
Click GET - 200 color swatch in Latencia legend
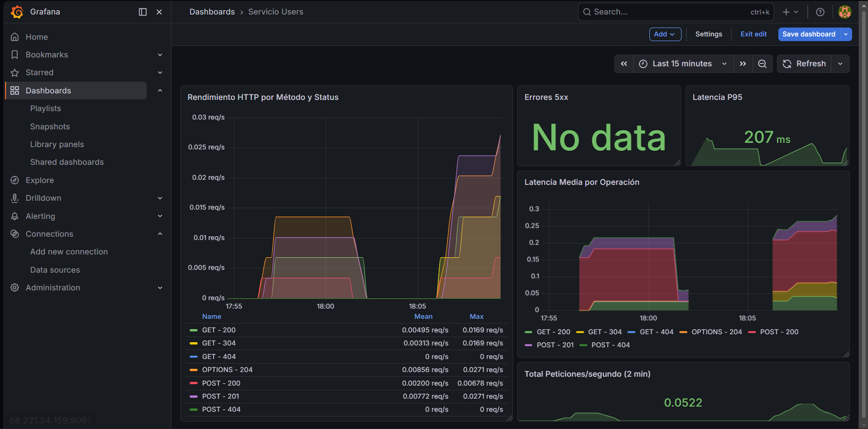click(528, 332)
